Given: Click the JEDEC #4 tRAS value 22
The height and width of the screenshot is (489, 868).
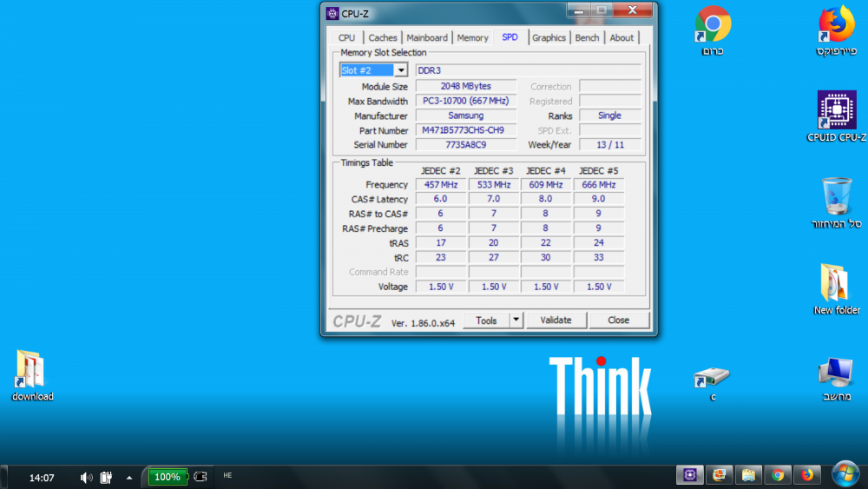Looking at the screenshot, I should tap(545, 242).
